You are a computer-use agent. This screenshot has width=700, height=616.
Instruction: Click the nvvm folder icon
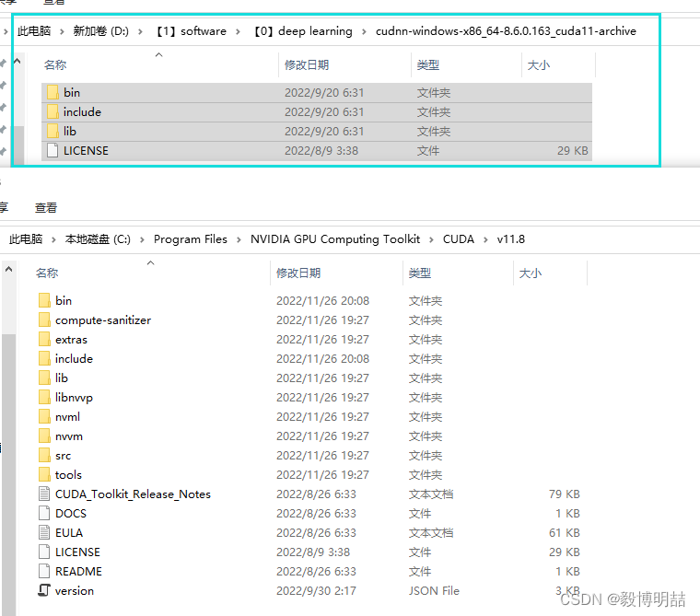click(x=44, y=436)
